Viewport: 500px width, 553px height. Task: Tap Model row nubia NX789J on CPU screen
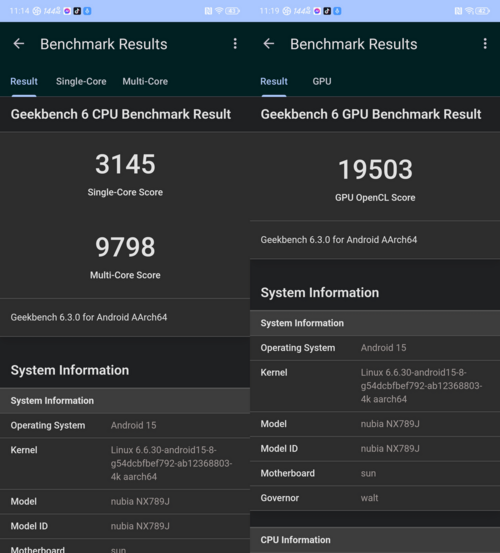[x=125, y=502]
